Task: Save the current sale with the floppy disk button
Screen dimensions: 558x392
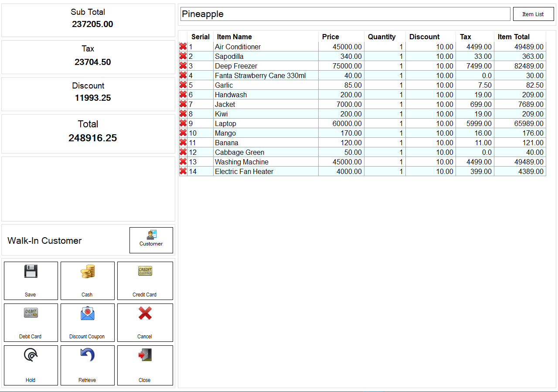Action: tap(31, 281)
